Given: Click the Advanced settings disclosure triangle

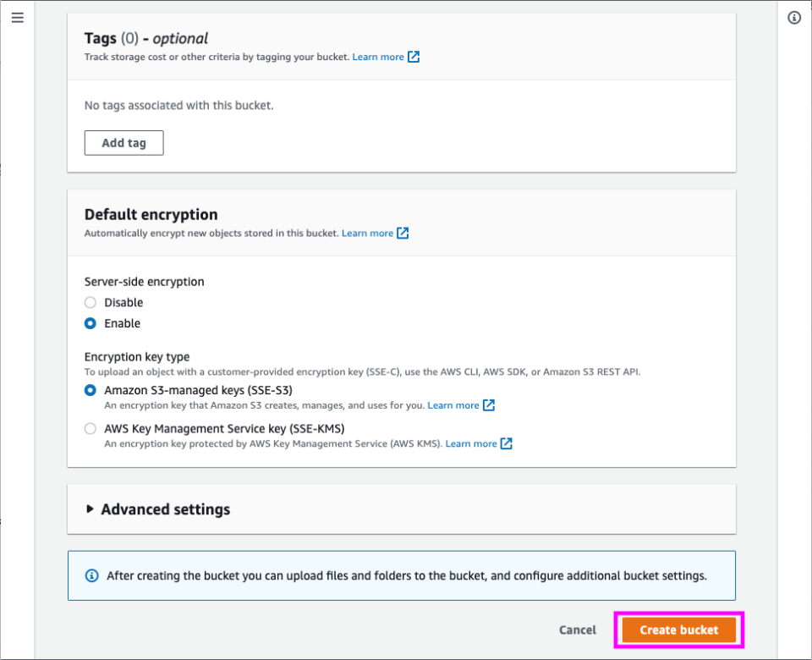Looking at the screenshot, I should 91,509.
